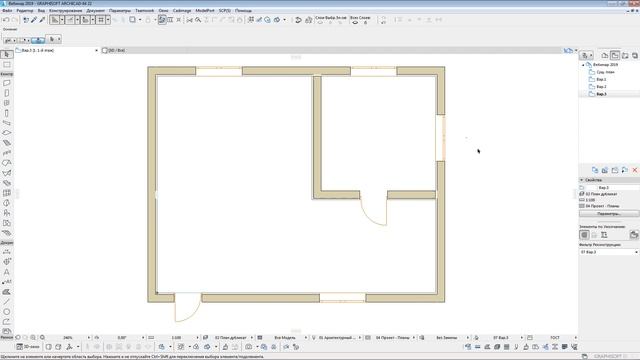The image size is (640, 360).
Task: Open the Файл menu
Action: (7, 10)
